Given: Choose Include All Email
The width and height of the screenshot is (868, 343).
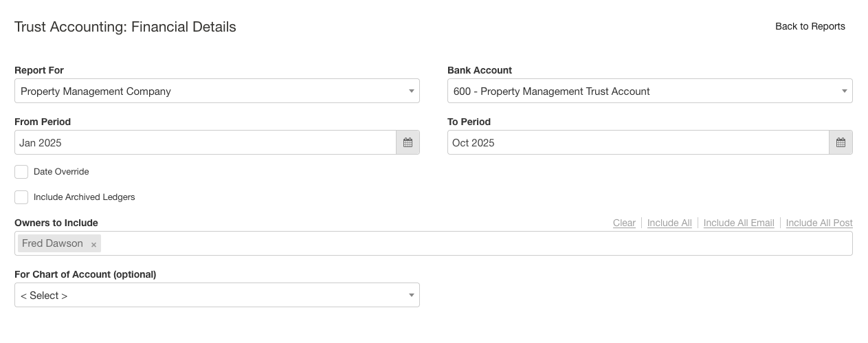Looking at the screenshot, I should [x=739, y=223].
